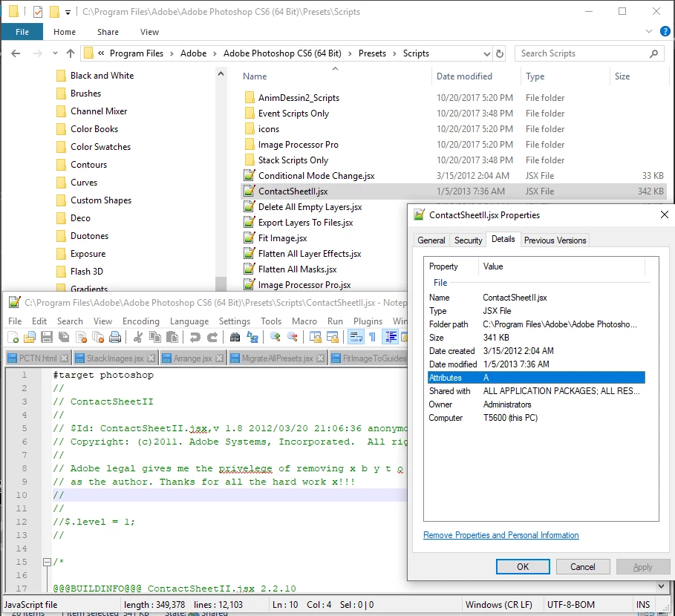Click the Print icon in Notepad++ toolbar

(115, 337)
